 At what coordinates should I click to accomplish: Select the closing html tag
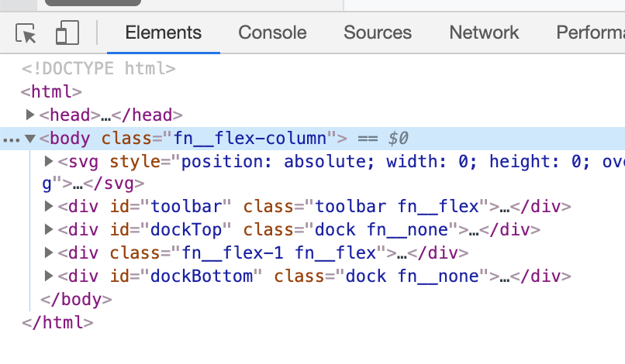(58, 321)
